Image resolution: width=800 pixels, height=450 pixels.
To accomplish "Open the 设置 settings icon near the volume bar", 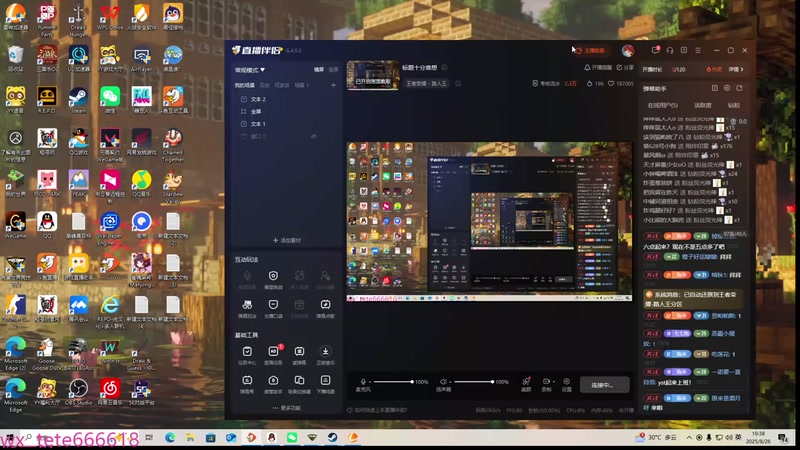I will point(566,385).
